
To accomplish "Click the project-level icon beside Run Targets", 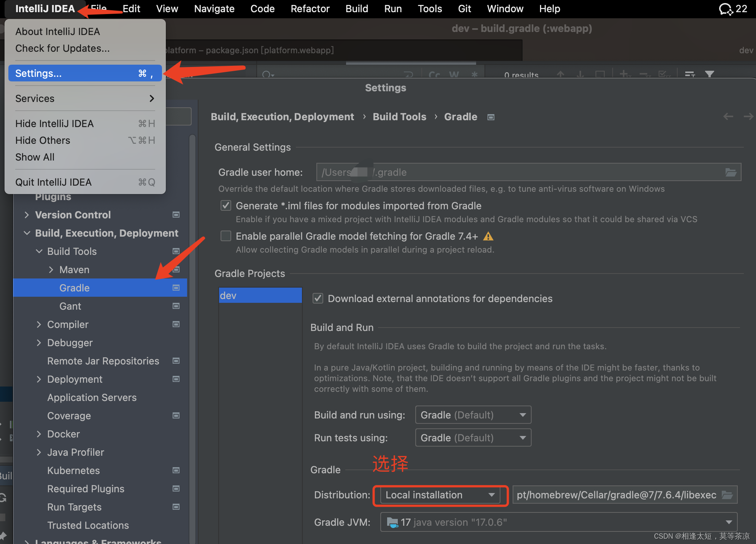I will [x=176, y=507].
